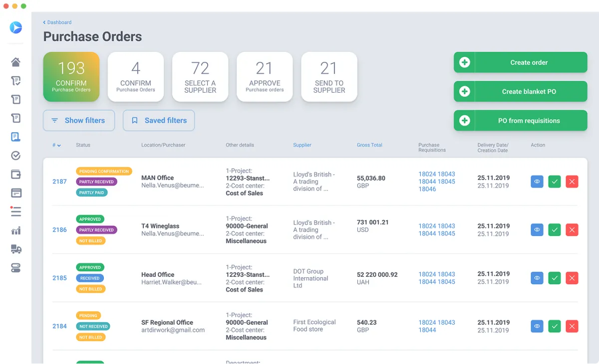
Task: Open Saved filters
Action: [159, 120]
